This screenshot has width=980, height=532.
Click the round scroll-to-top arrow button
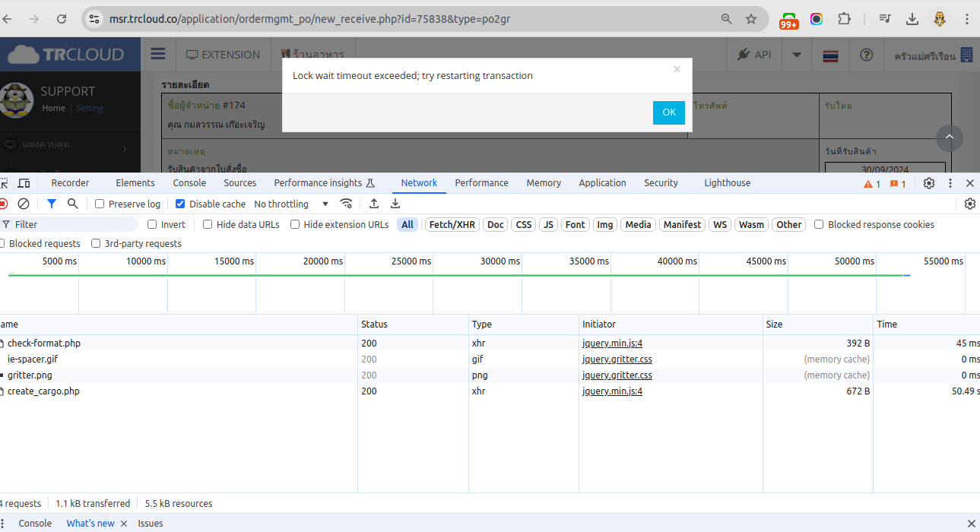tap(950, 138)
